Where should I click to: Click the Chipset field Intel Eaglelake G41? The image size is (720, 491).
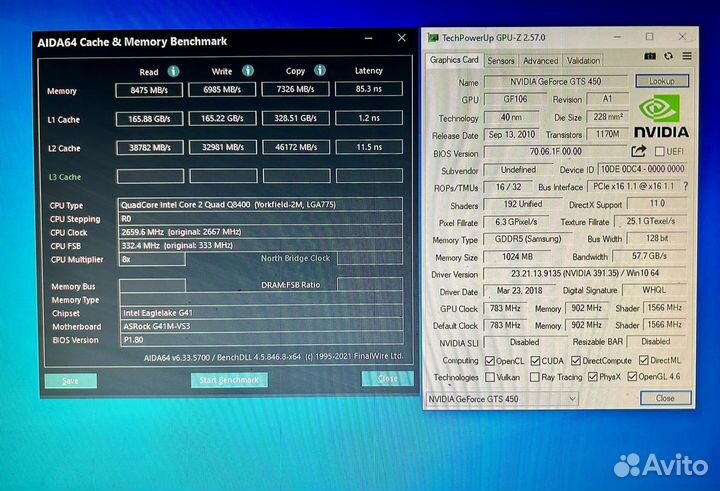click(262, 313)
